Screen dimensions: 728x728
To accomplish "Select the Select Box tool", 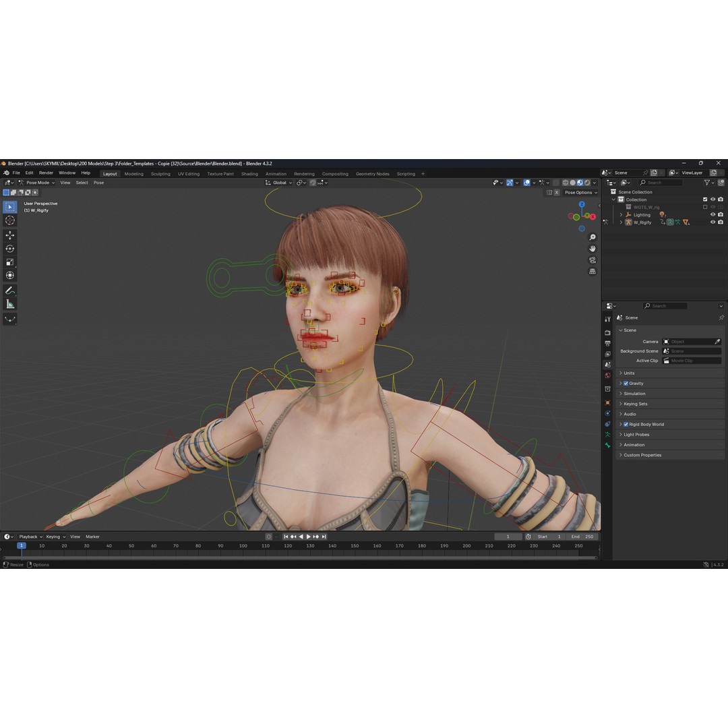I will click(x=9, y=207).
